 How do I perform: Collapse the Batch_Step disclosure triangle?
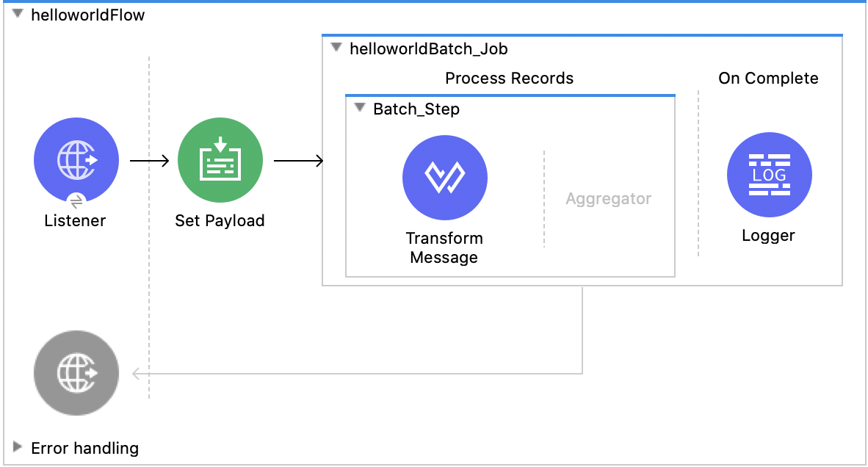360,109
